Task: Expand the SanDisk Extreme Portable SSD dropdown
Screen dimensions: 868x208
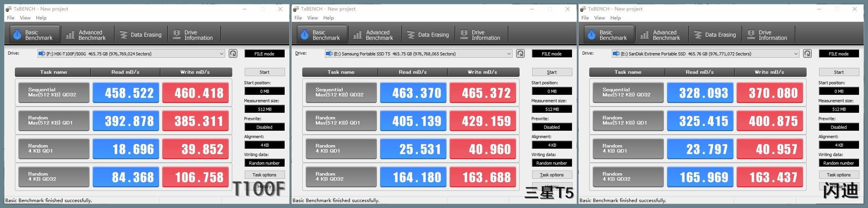Action: tap(796, 54)
